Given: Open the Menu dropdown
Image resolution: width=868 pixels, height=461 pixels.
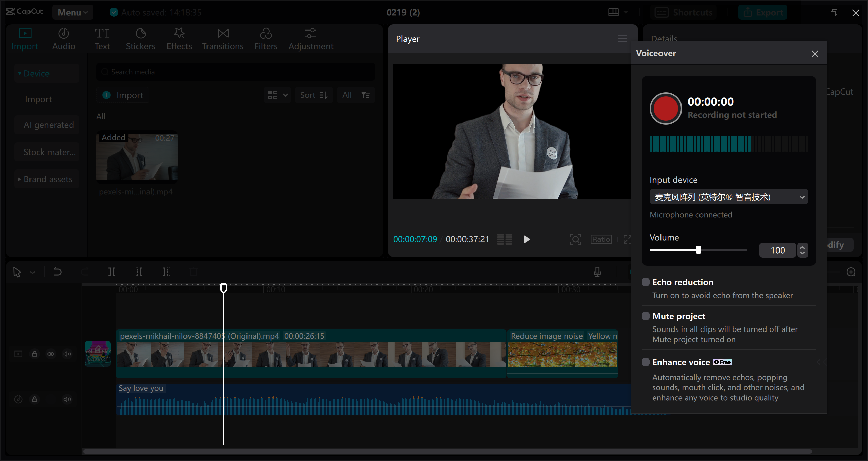Looking at the screenshot, I should 72,12.
